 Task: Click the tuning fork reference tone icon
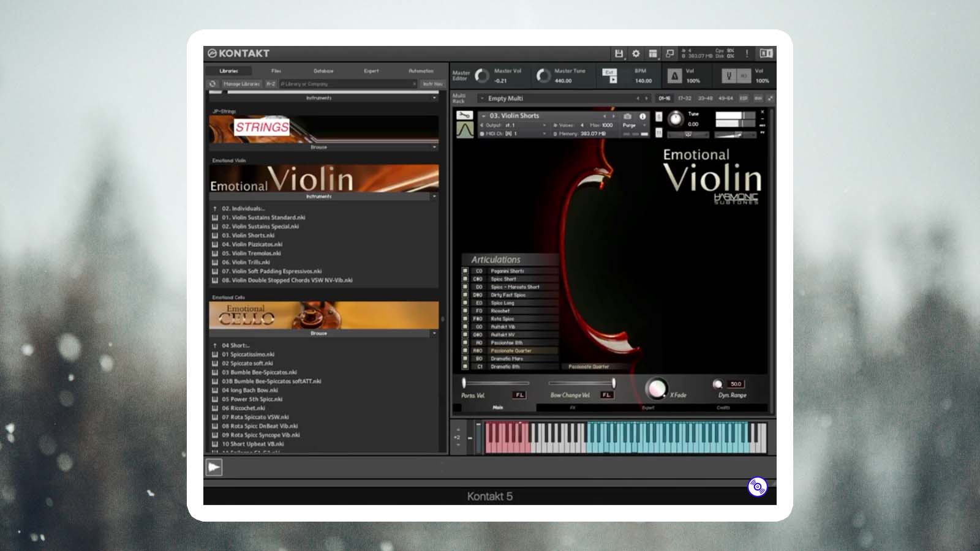pyautogui.click(x=729, y=76)
